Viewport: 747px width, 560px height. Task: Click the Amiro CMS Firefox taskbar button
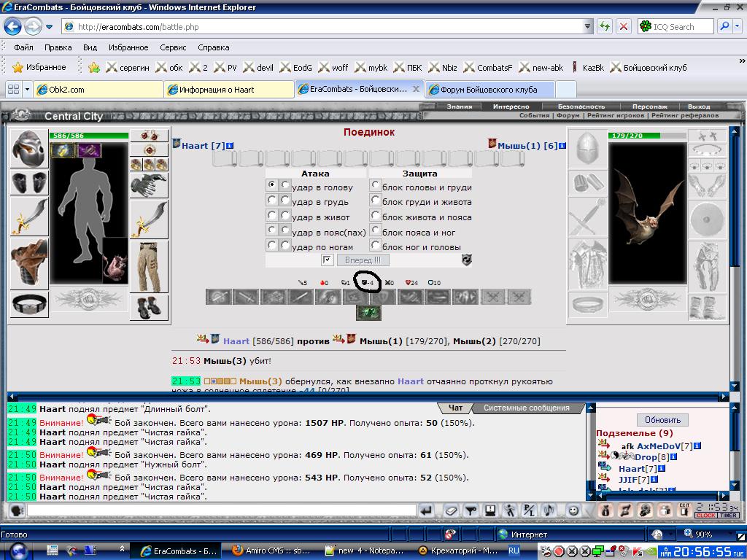271,551
